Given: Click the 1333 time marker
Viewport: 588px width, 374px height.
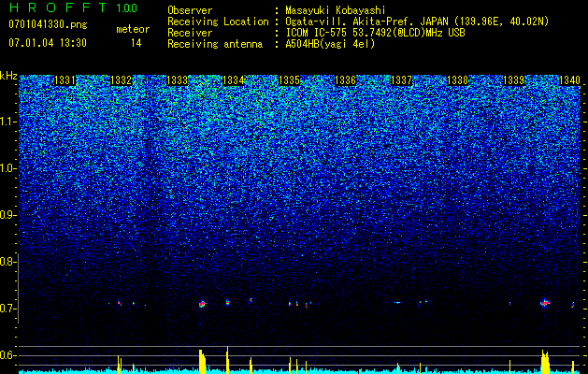Looking at the screenshot, I should pyautogui.click(x=177, y=80).
